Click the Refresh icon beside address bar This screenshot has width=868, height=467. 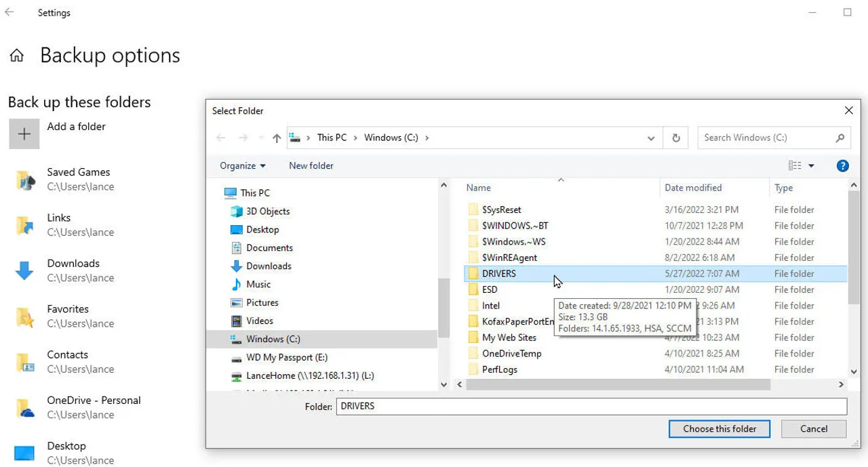coord(675,138)
